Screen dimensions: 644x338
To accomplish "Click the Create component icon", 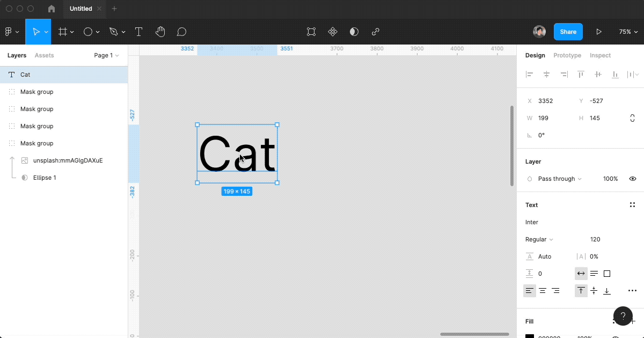I will point(333,32).
